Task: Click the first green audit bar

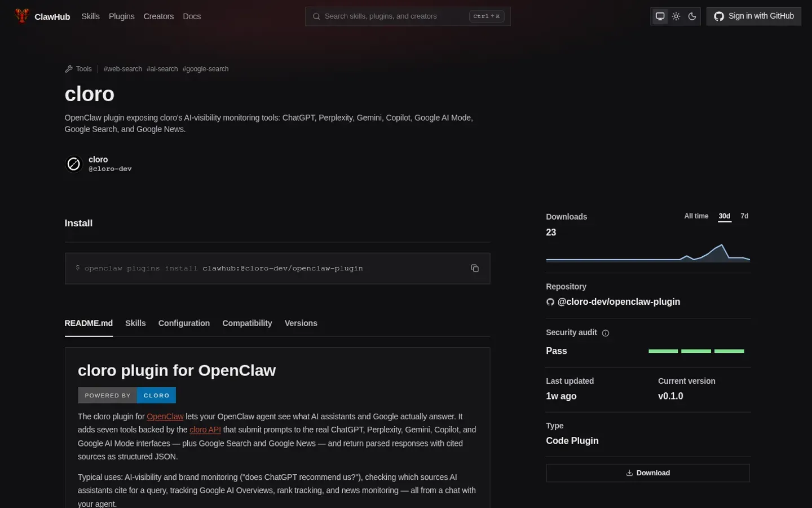Action: (x=663, y=351)
